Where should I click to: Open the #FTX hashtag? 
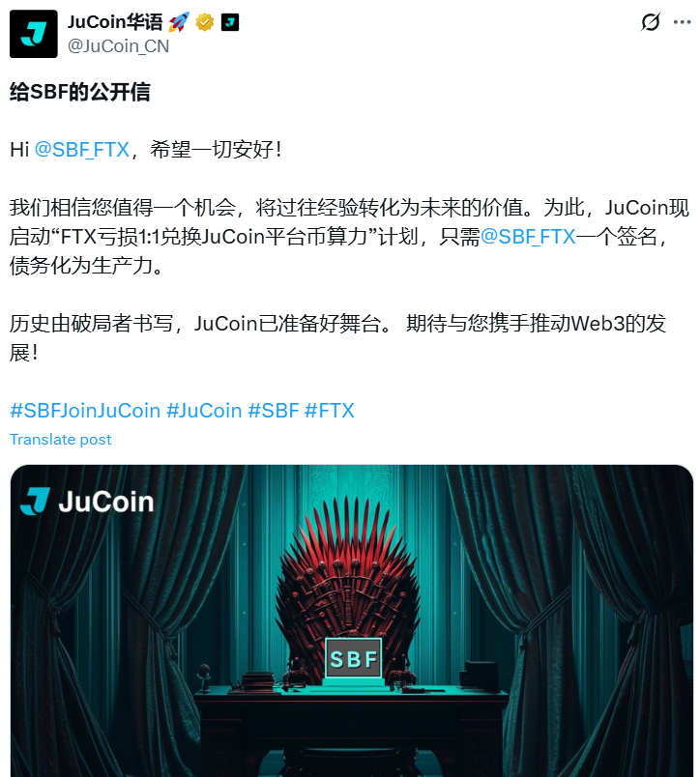330,411
